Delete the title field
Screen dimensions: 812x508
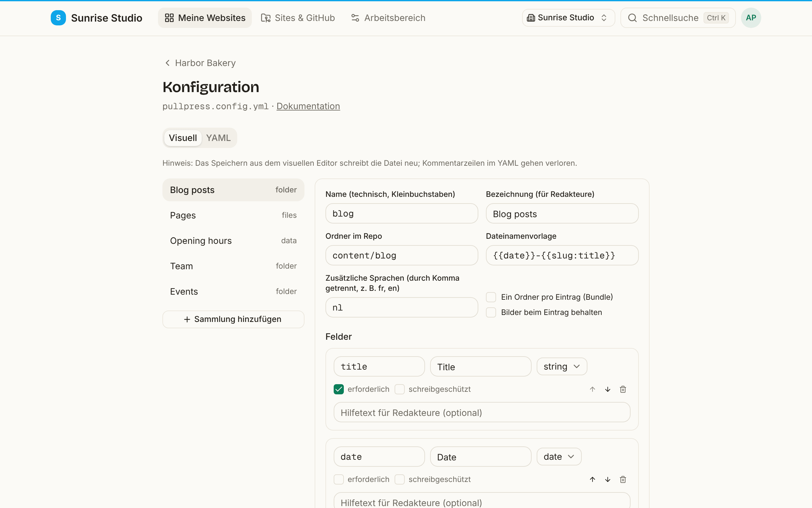pos(623,389)
